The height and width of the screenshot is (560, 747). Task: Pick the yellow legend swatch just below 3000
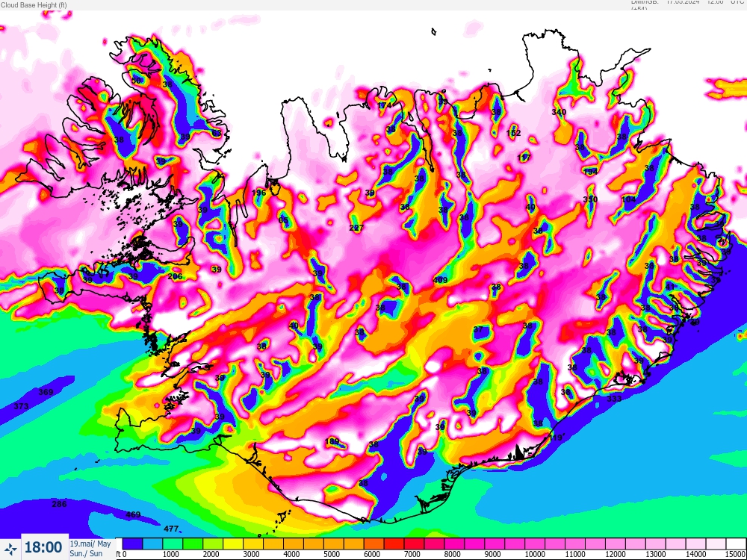point(233,544)
